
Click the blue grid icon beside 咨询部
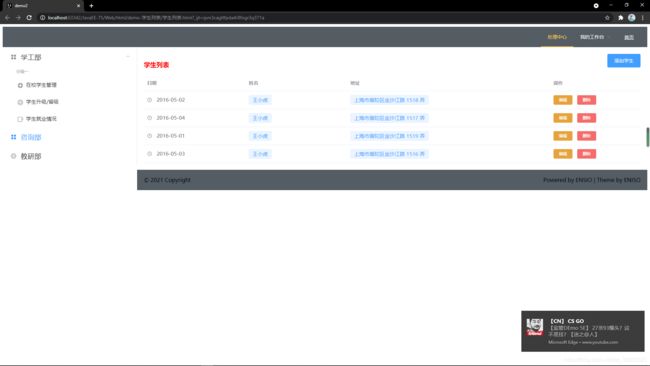coord(14,137)
